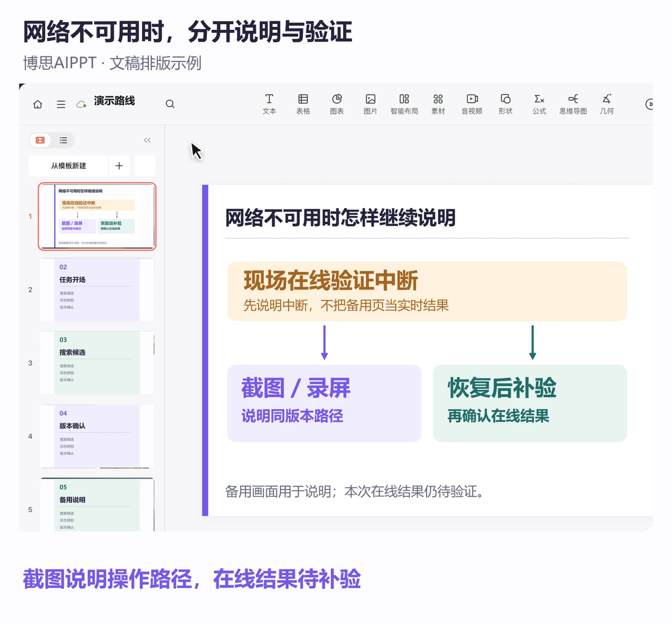672x624 pixels.
Task: Click the text 再确认在线结果
Action: click(x=498, y=416)
